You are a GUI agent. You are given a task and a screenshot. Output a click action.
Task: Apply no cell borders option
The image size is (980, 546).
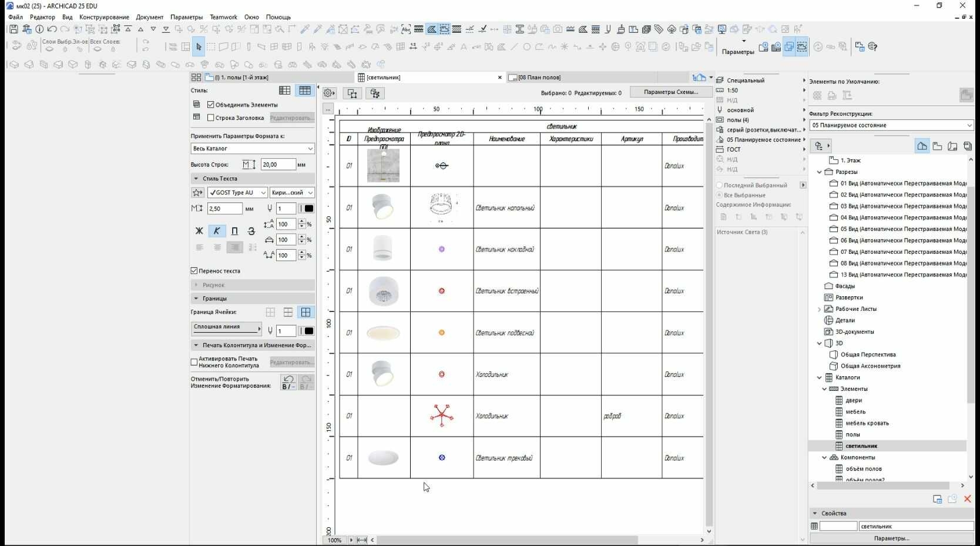270,312
